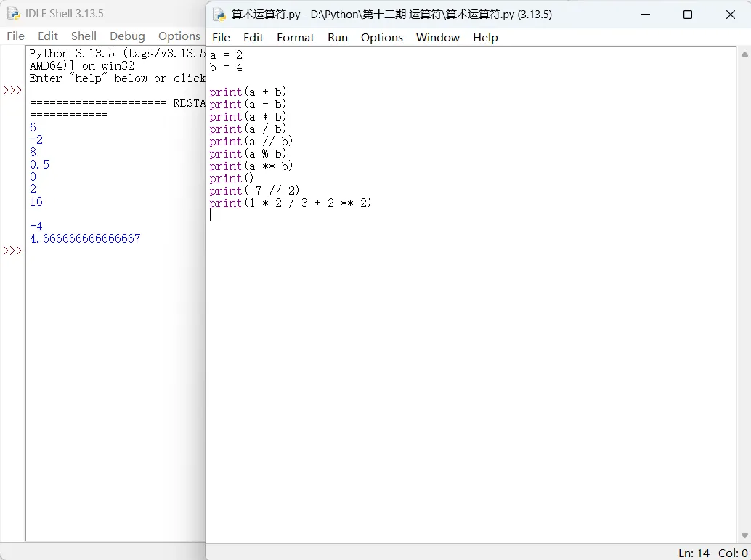The image size is (751, 560).
Task: Minimize the editor window
Action: click(646, 15)
